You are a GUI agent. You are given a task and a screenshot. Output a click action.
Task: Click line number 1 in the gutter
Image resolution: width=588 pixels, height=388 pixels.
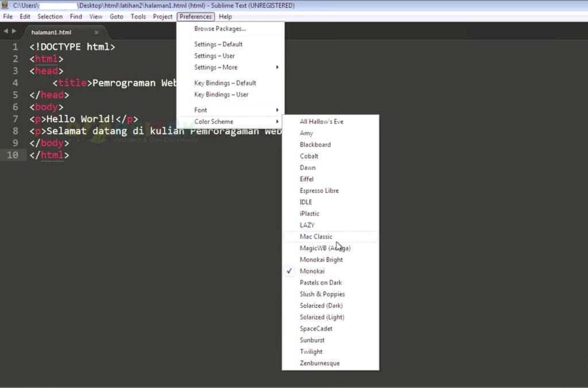point(15,47)
